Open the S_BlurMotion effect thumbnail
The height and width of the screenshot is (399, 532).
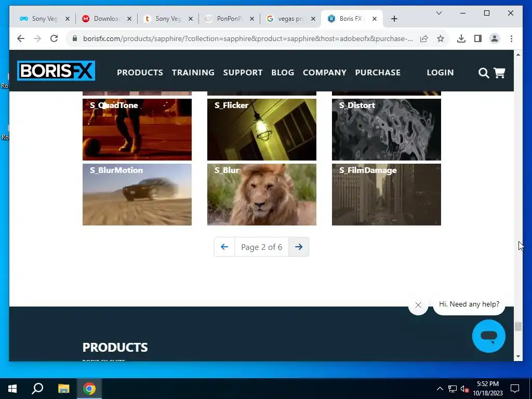(x=137, y=194)
